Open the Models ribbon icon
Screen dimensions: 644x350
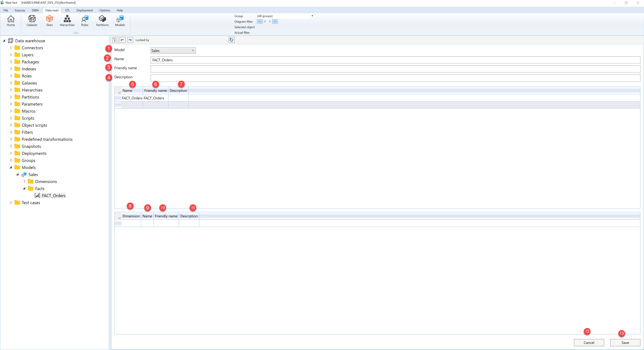click(120, 21)
